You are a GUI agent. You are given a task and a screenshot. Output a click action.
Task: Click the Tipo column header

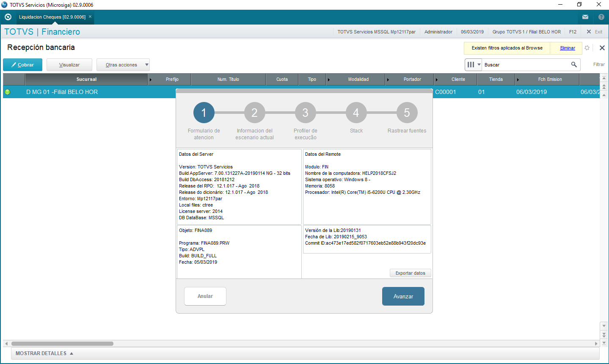coord(312,79)
